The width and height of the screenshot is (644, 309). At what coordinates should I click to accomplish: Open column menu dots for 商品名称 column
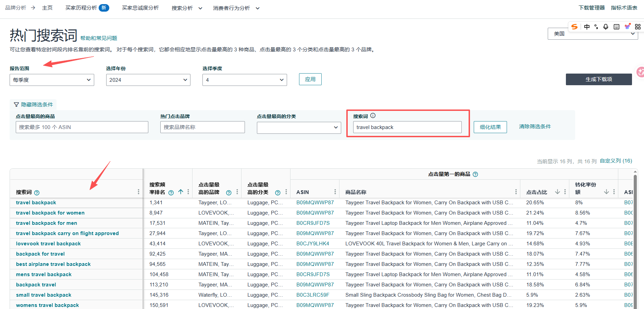tap(516, 192)
